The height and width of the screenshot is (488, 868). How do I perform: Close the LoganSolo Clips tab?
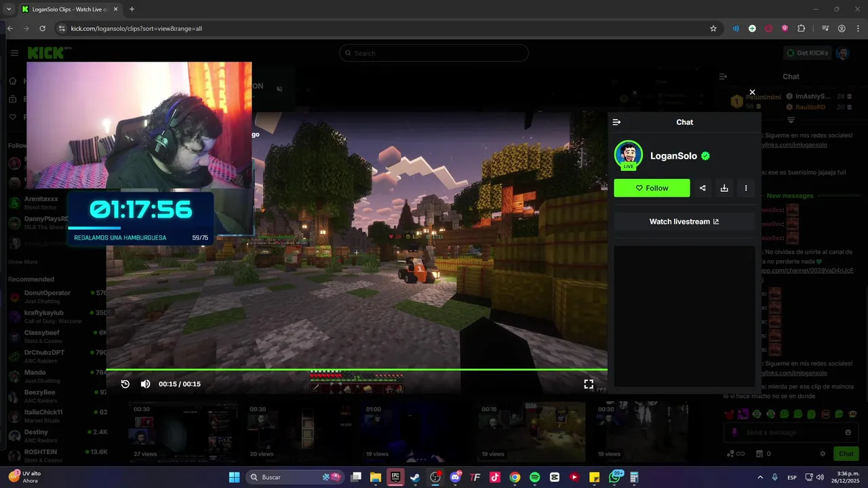[x=117, y=9]
